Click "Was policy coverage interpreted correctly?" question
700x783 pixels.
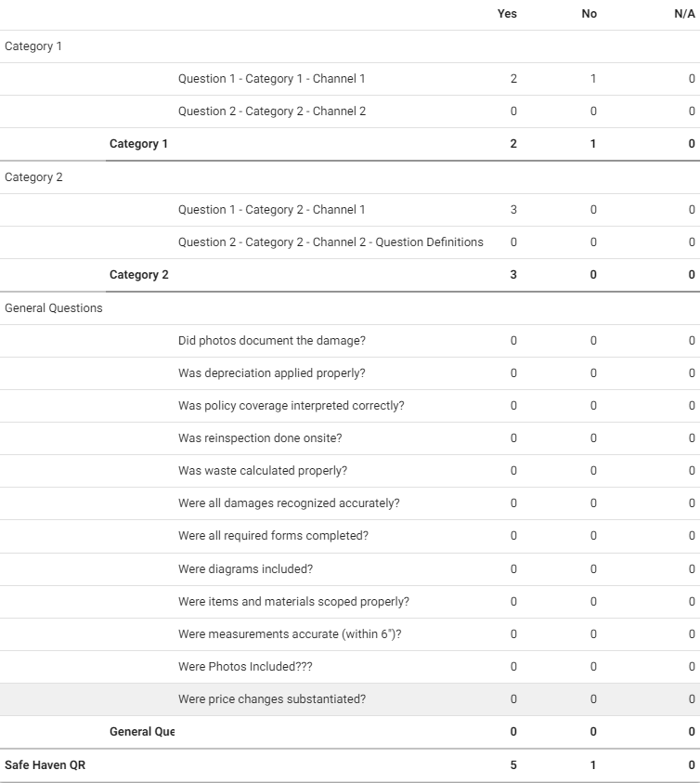pos(291,406)
